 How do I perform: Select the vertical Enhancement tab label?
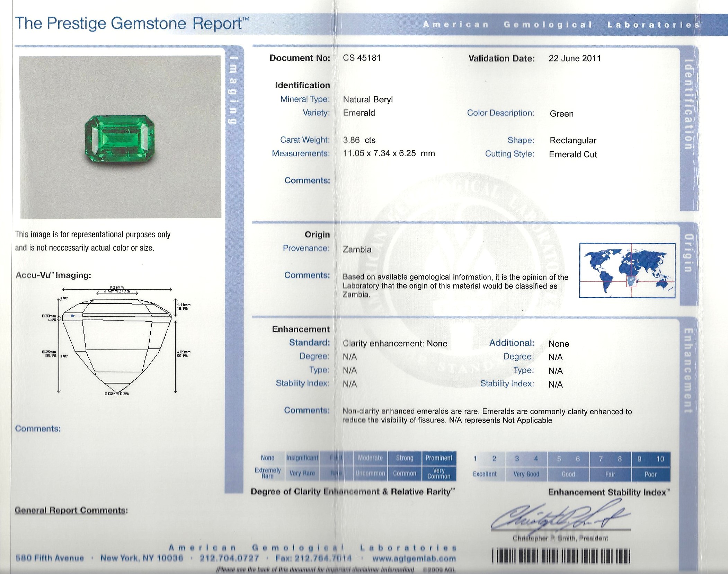(x=688, y=371)
